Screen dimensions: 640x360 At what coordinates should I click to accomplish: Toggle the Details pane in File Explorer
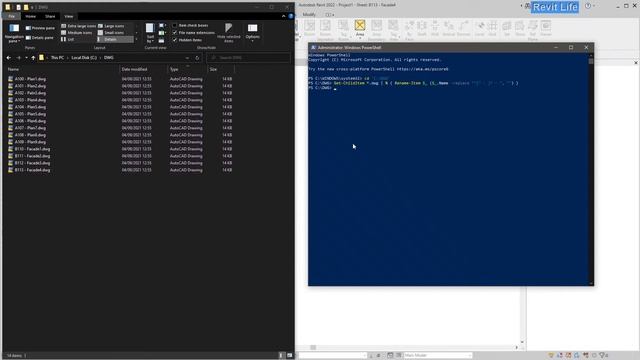(x=39, y=38)
